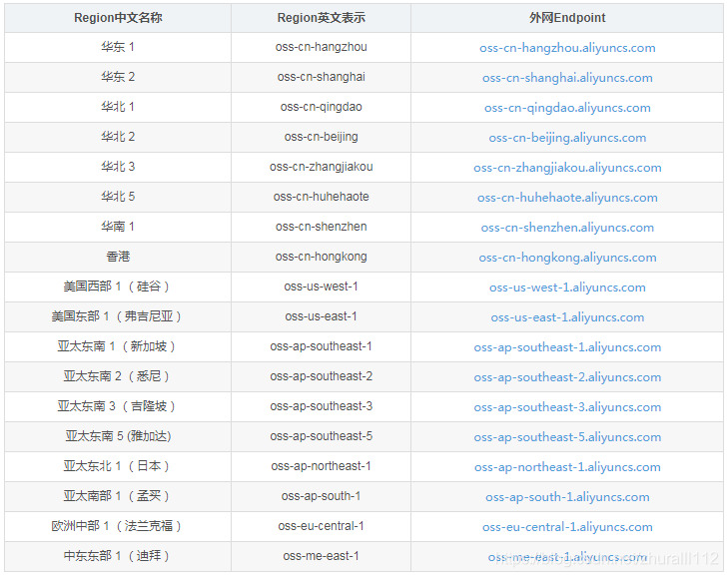Click the oss-cn-hangzhou region code cell
Image resolution: width=728 pixels, height=577 pixels.
(x=321, y=47)
